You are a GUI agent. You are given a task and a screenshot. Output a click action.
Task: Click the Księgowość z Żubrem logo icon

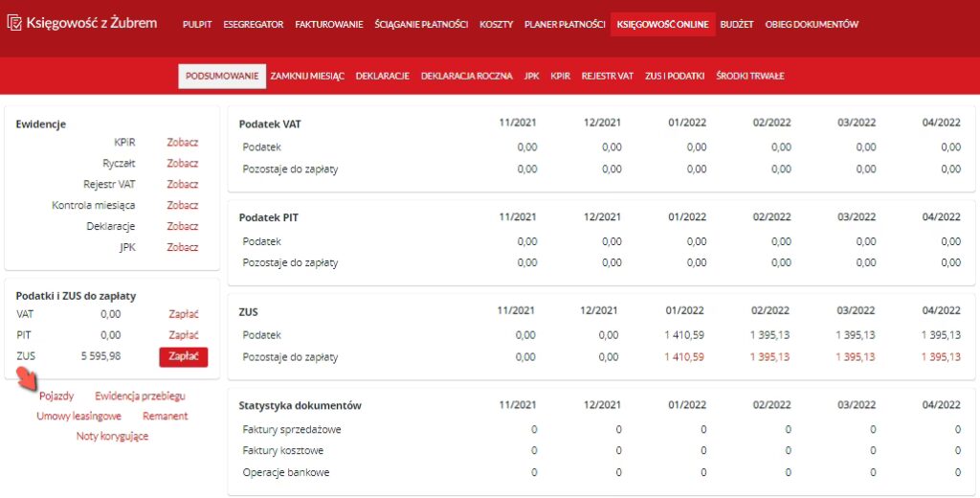(x=14, y=22)
